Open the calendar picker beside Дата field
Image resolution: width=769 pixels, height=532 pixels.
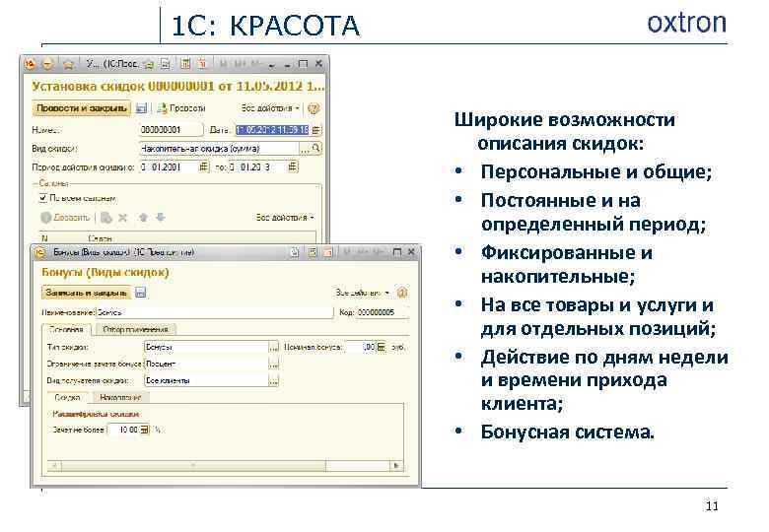pyautogui.click(x=315, y=130)
